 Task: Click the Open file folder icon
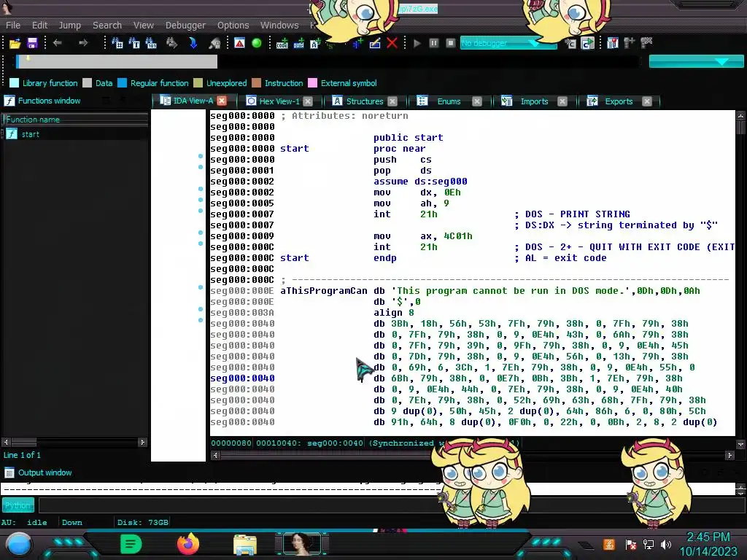[x=15, y=43]
